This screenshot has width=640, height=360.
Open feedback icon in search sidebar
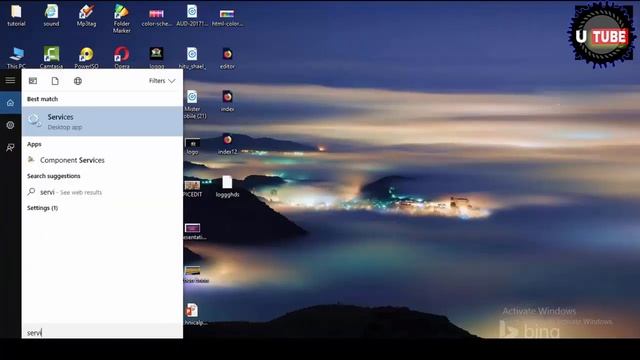point(10,147)
